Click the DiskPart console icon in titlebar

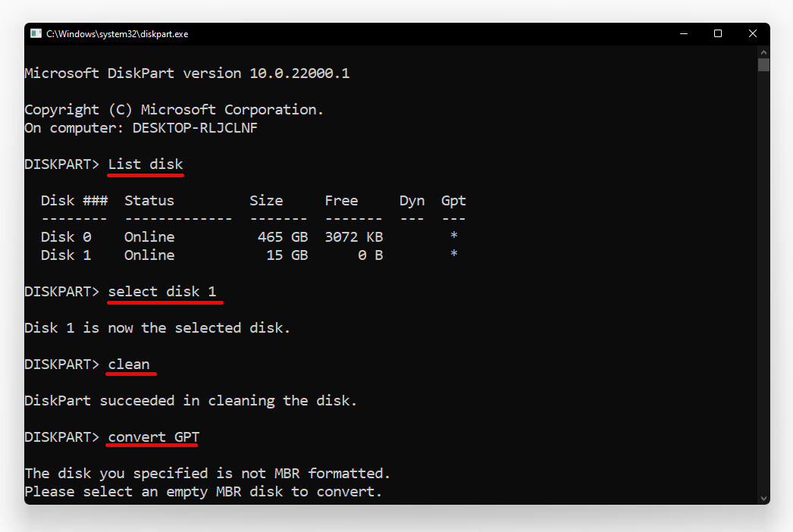point(35,33)
